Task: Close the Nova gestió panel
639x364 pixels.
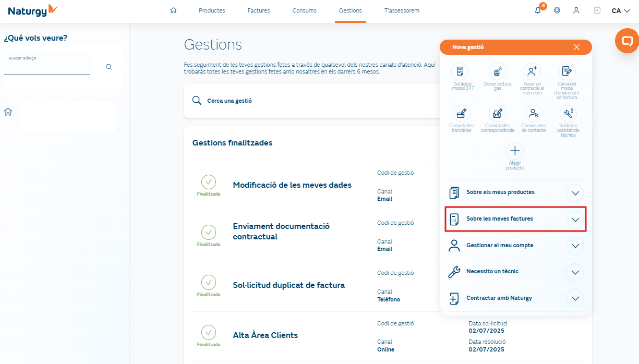Action: 576,47
